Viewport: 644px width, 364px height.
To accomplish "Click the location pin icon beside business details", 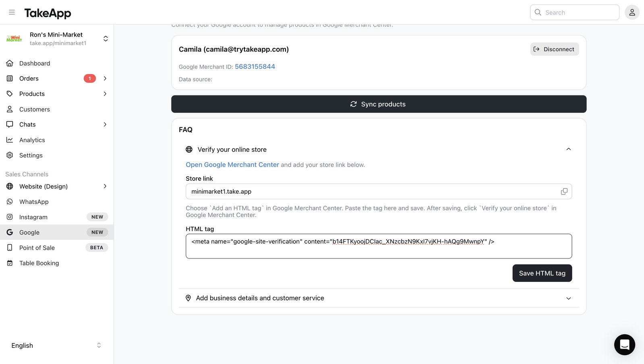I will [x=188, y=298].
